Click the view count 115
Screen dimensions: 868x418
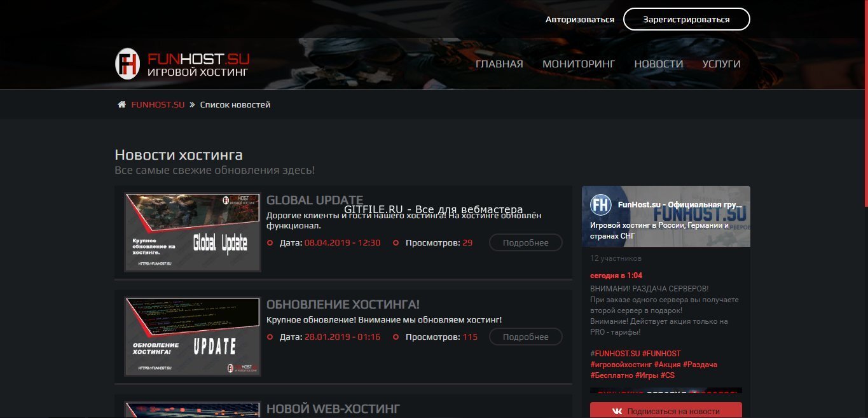(470, 337)
